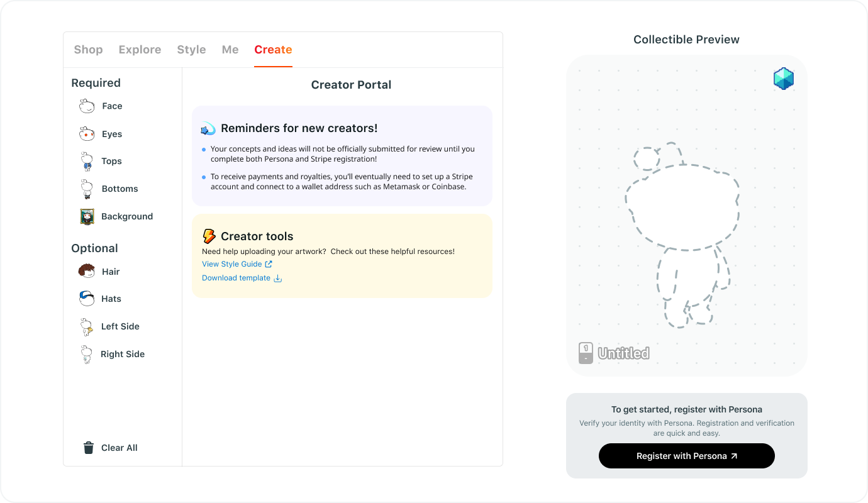Open the View Style Guide link
868x503 pixels.
point(231,264)
